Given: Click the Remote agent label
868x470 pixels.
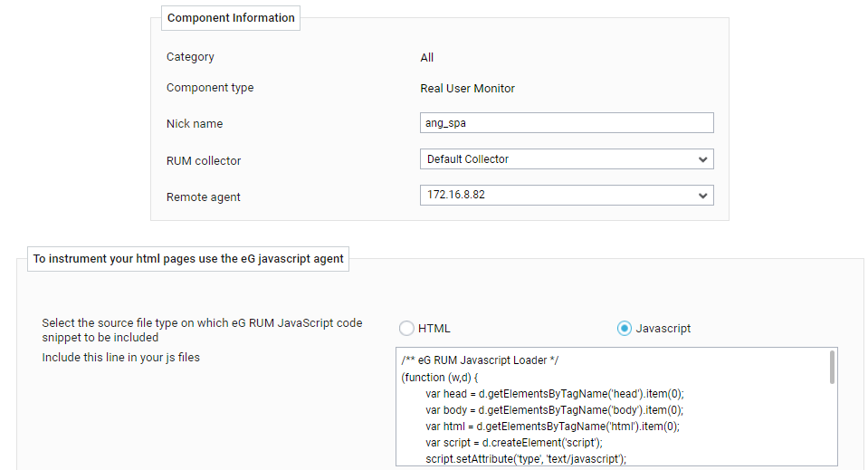Looking at the screenshot, I should point(203,197).
